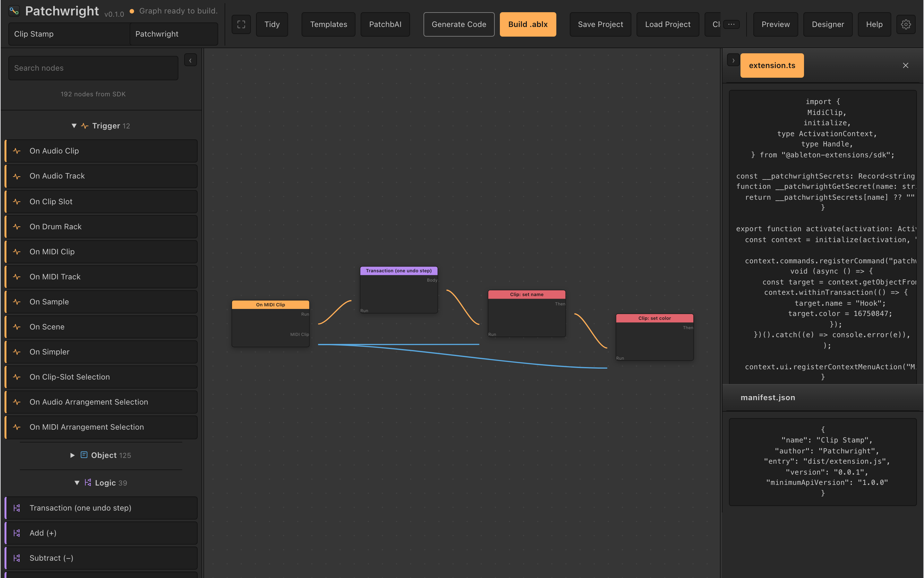The width and height of the screenshot is (924, 578).
Task: Click the pulse icon beside On MIDI Arrangement Selection
Action: [x=17, y=427]
